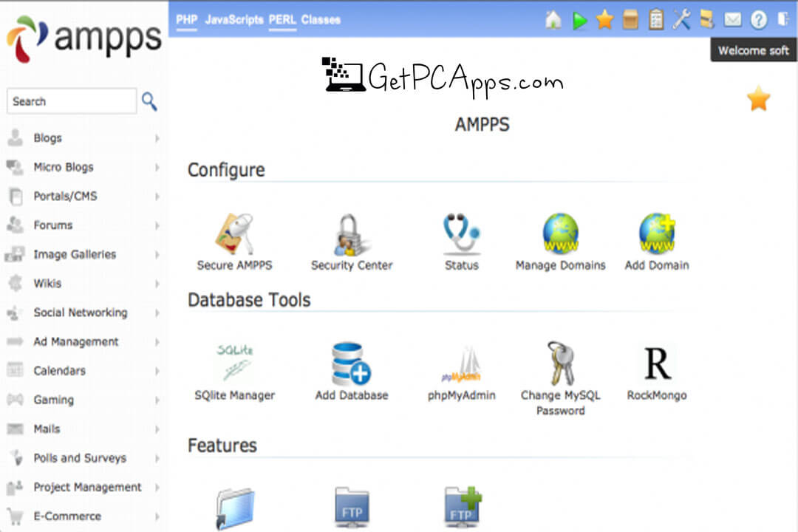Switch to the PHP tab
This screenshot has width=798, height=532.
click(x=186, y=20)
